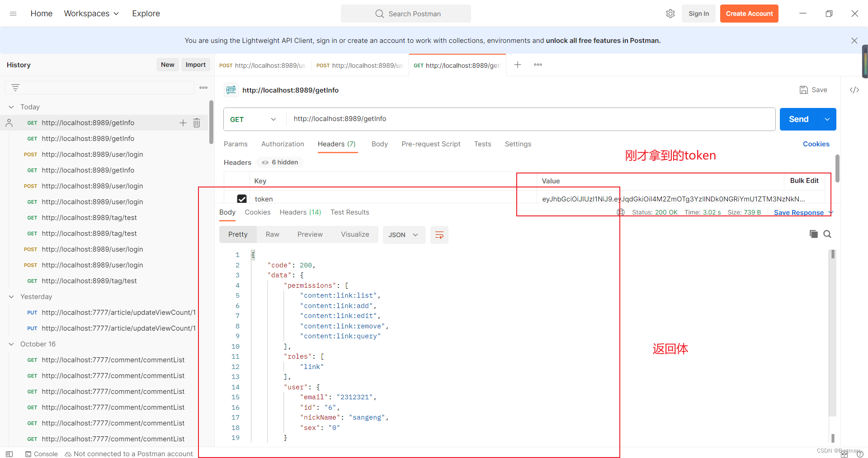The image size is (868, 458).
Task: Open the Send button dropdown arrow
Action: pos(827,119)
